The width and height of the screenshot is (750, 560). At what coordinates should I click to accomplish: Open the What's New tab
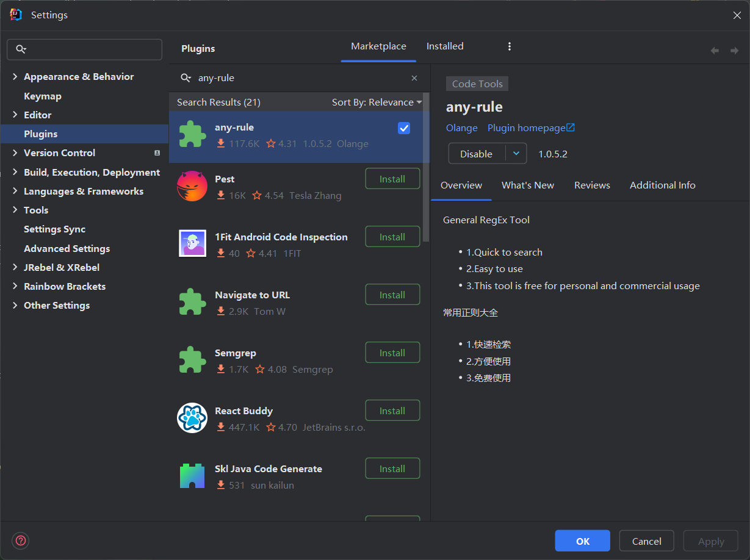[528, 185]
